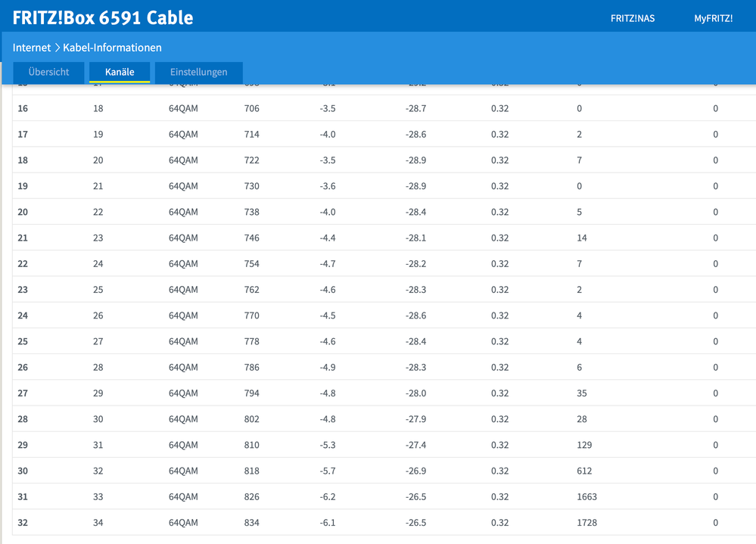Select frequency value 810
Viewport: 756px width, 544px height.
pyautogui.click(x=252, y=445)
